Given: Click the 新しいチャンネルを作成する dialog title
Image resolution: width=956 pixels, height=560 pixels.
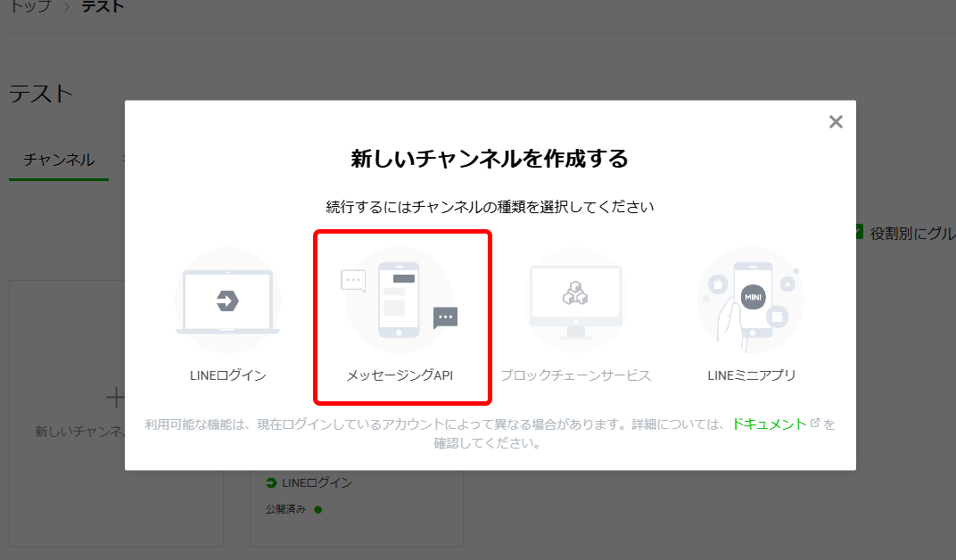Looking at the screenshot, I should click(490, 159).
